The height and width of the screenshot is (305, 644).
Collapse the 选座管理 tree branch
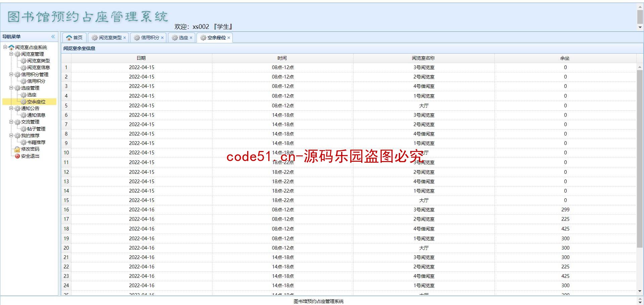pos(11,88)
